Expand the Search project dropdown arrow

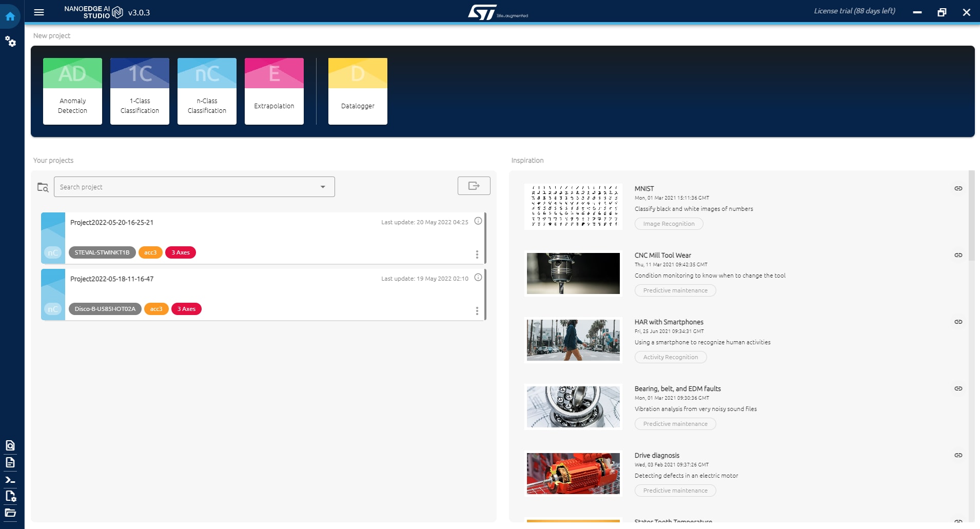tap(323, 187)
